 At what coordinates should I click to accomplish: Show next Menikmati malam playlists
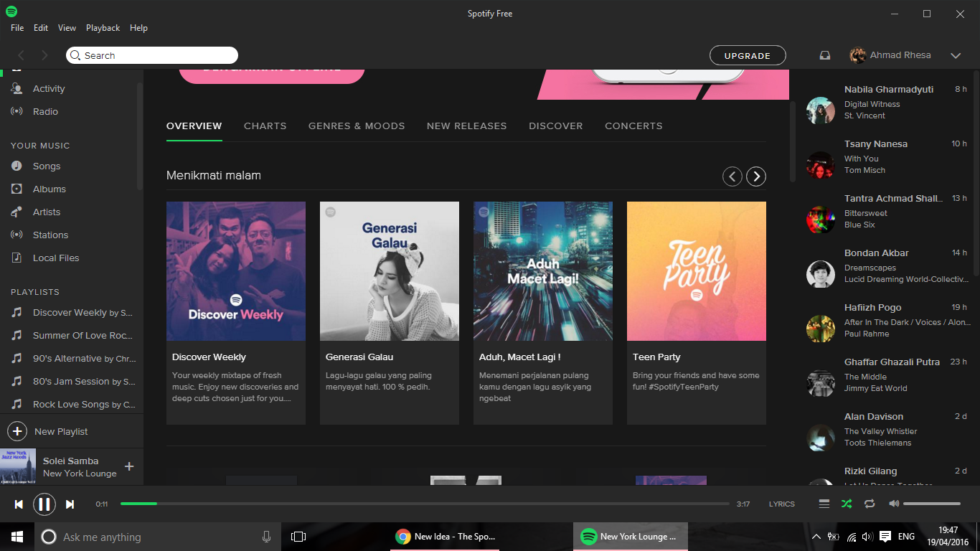coord(756,176)
